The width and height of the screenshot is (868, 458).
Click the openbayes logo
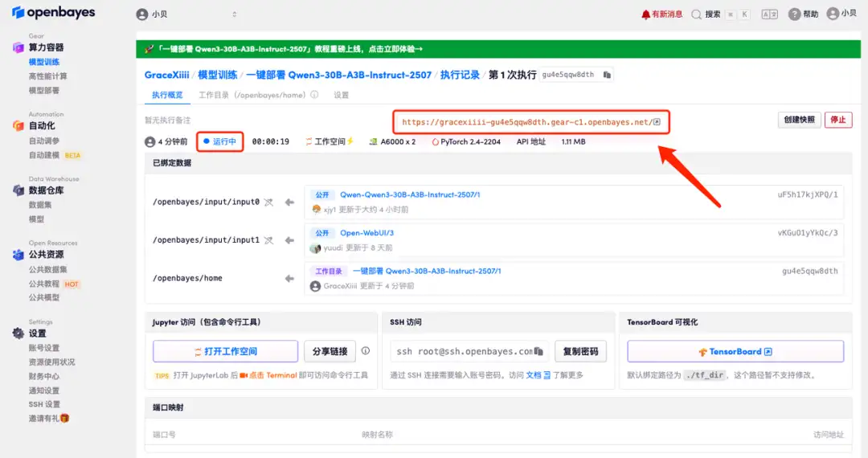tap(53, 12)
